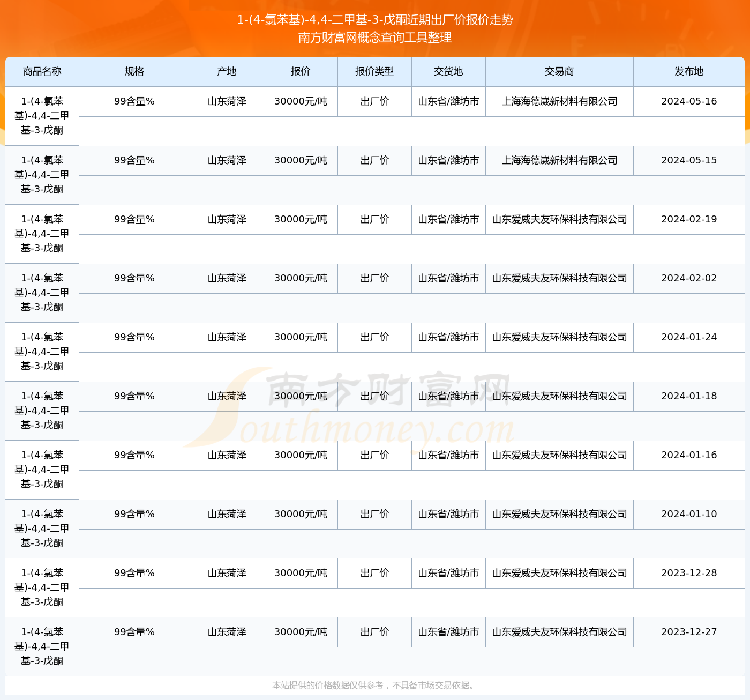This screenshot has width=750, height=700.
Task: Click the page title about 出厂价报价走势
Action: pyautogui.click(x=375, y=20)
